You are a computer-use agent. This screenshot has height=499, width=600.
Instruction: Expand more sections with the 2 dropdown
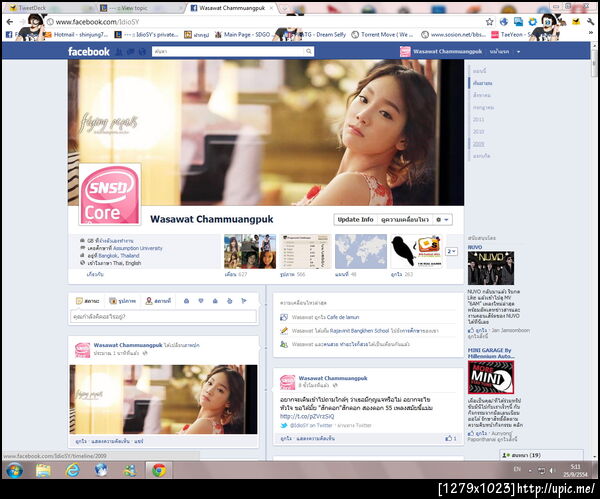tap(452, 251)
